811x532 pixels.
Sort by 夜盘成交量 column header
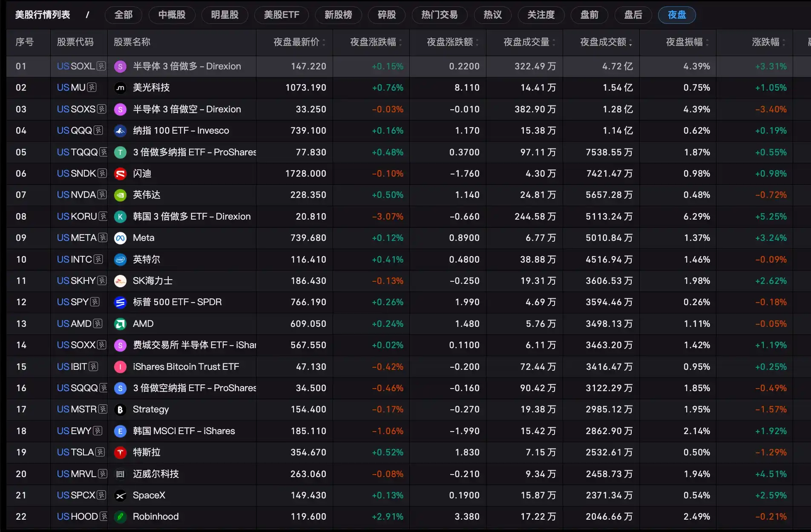coord(529,42)
